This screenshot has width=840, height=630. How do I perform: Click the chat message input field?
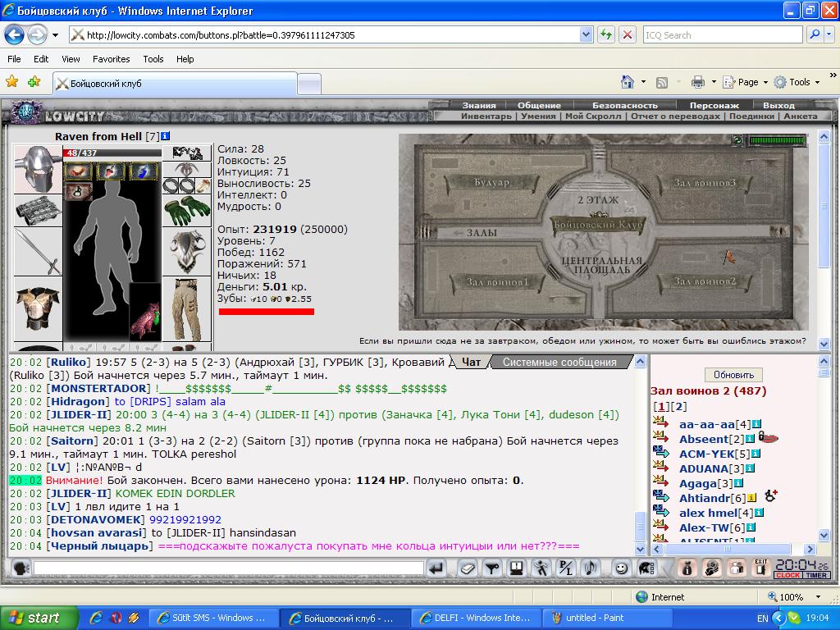(x=229, y=568)
